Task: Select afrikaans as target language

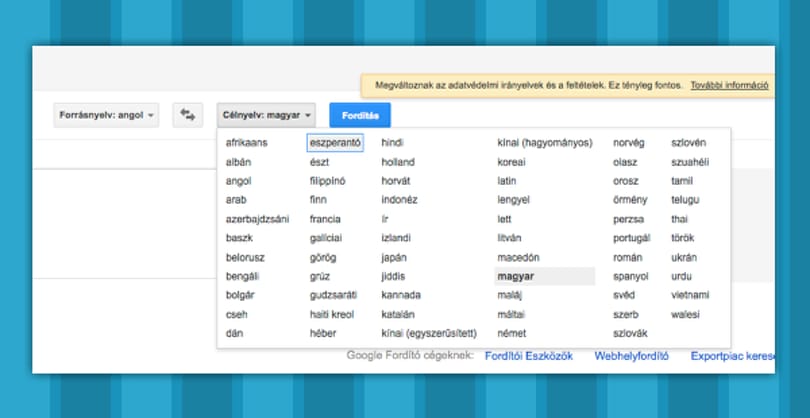Action: click(246, 143)
